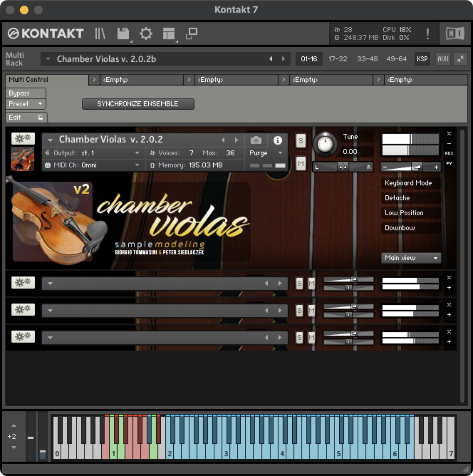The width and height of the screenshot is (473, 476).
Task: Toggle the AUX button in rack header
Action: pos(443,59)
